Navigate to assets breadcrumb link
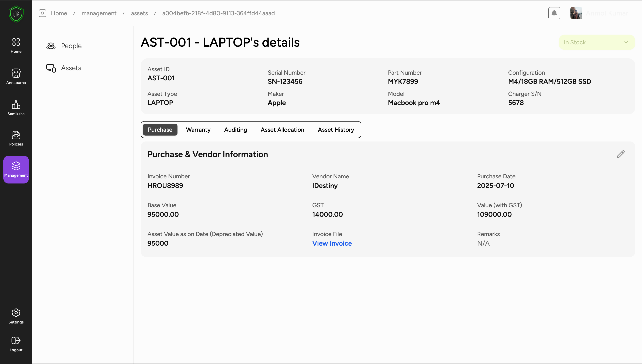The width and height of the screenshot is (642, 364). (139, 13)
